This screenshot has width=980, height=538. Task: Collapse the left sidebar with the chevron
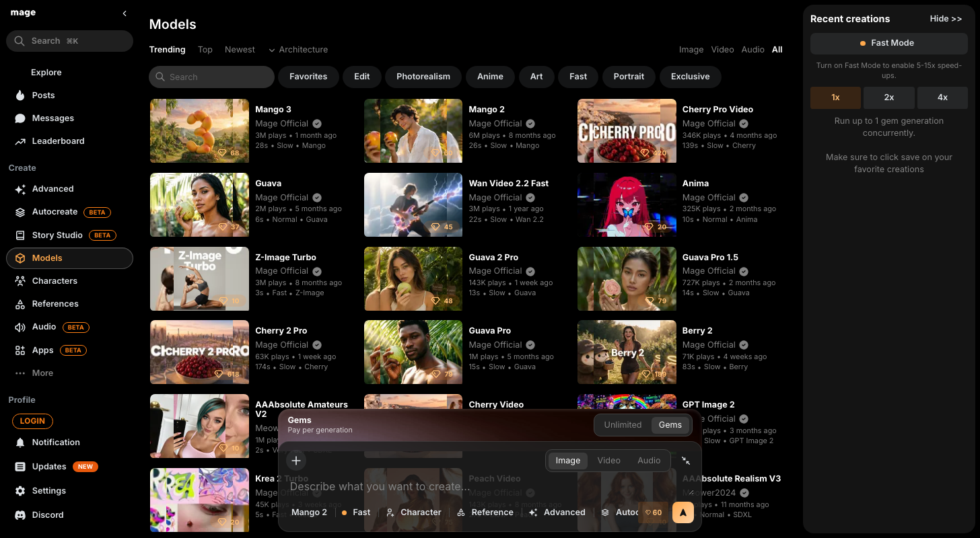[x=125, y=13]
